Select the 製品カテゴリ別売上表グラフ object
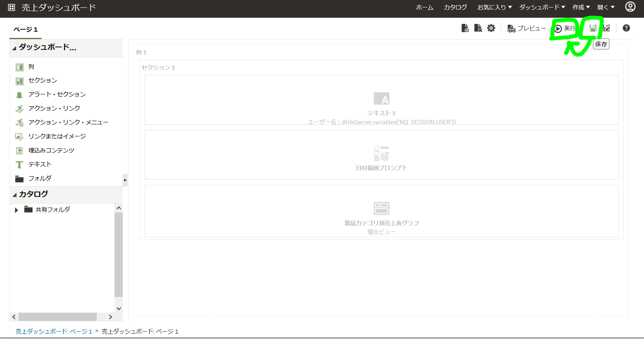Viewport: 644px width, 339px height. pyautogui.click(x=382, y=211)
